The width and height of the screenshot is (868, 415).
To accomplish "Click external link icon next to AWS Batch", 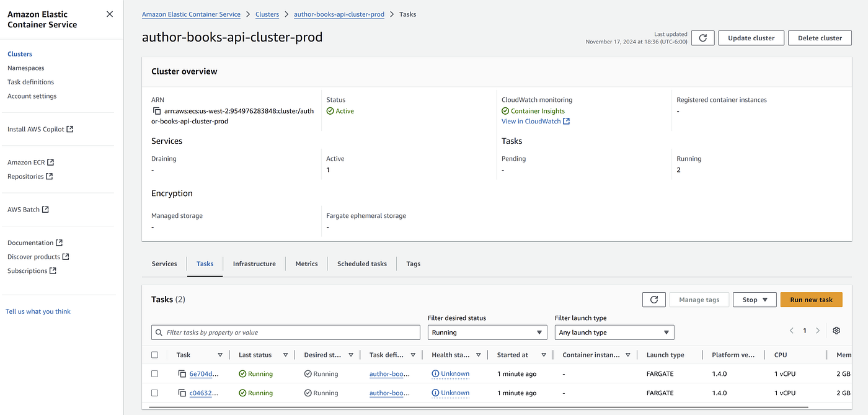I will 45,210.
